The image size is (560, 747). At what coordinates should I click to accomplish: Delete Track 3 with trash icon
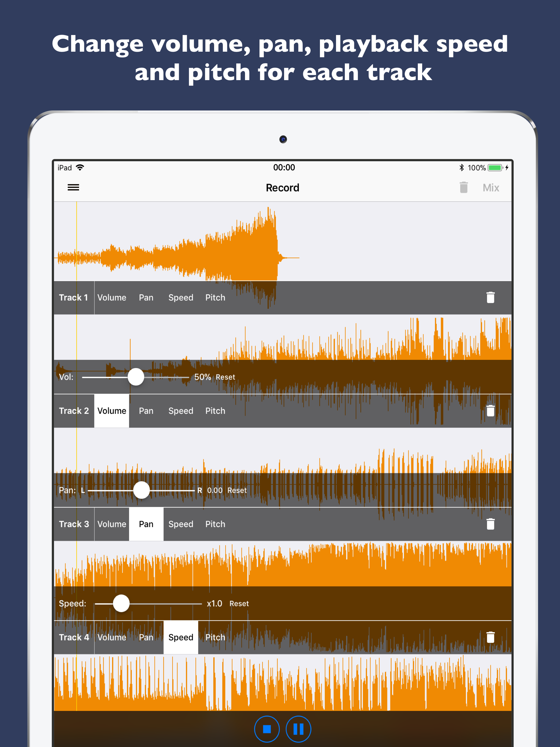click(x=490, y=524)
